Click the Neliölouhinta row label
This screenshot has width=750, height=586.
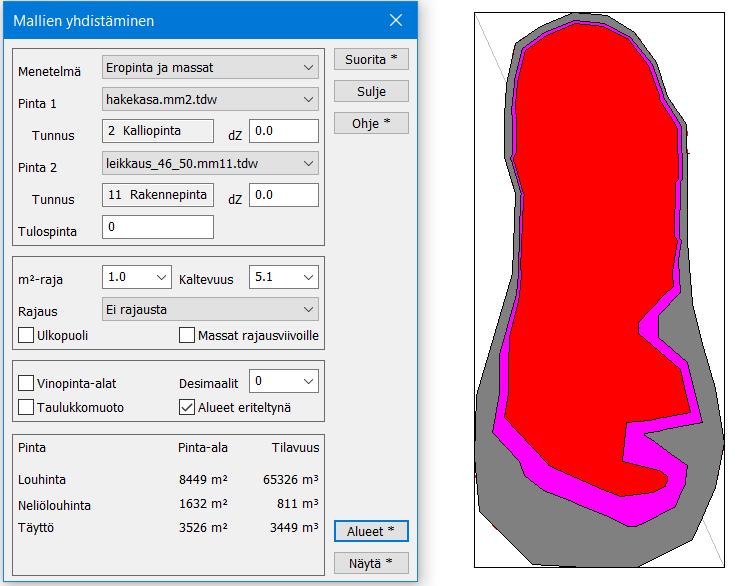click(x=54, y=505)
